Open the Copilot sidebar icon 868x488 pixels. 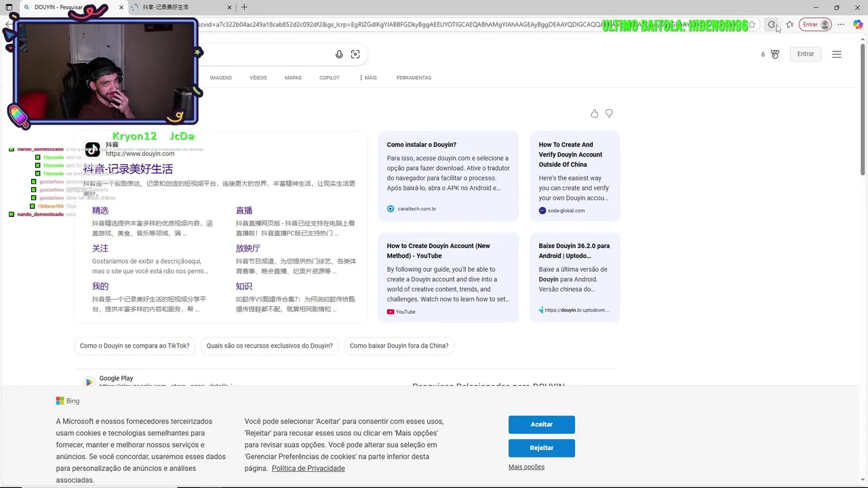coord(858,24)
